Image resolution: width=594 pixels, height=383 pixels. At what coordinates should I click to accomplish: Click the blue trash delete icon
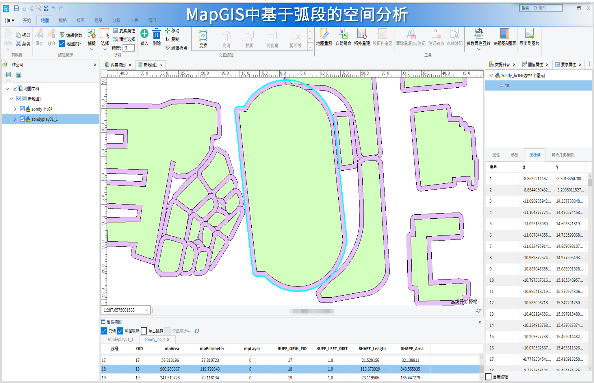[156, 34]
